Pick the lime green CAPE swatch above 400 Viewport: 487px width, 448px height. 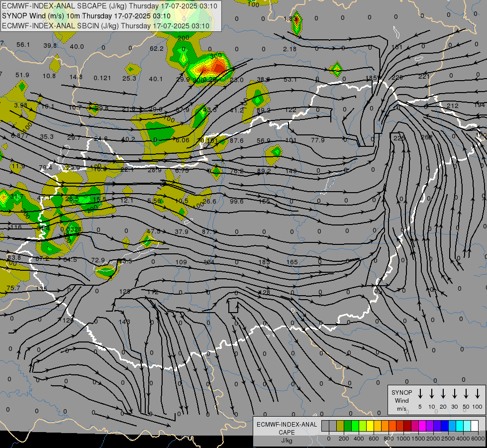click(363, 426)
